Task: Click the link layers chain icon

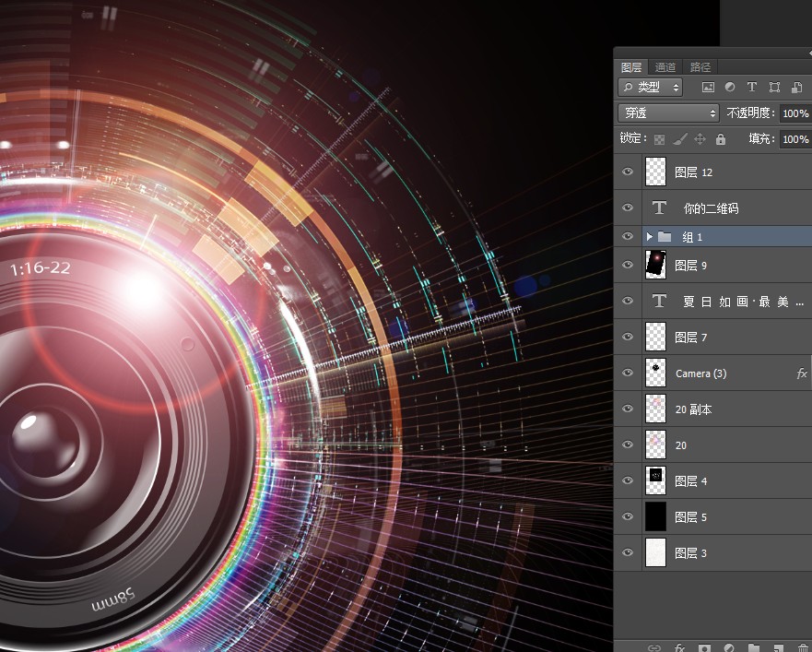Action: tap(654, 647)
